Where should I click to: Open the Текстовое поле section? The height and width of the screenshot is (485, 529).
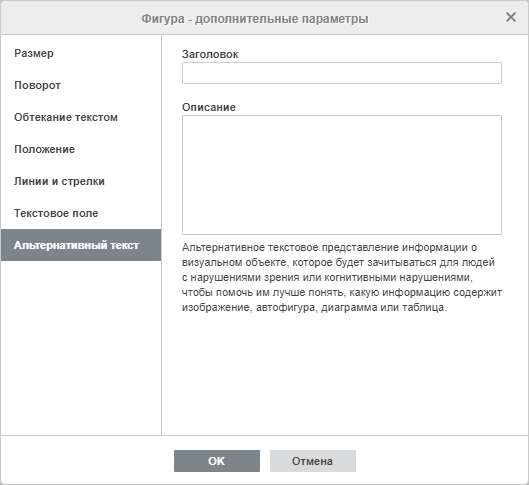tap(81, 213)
